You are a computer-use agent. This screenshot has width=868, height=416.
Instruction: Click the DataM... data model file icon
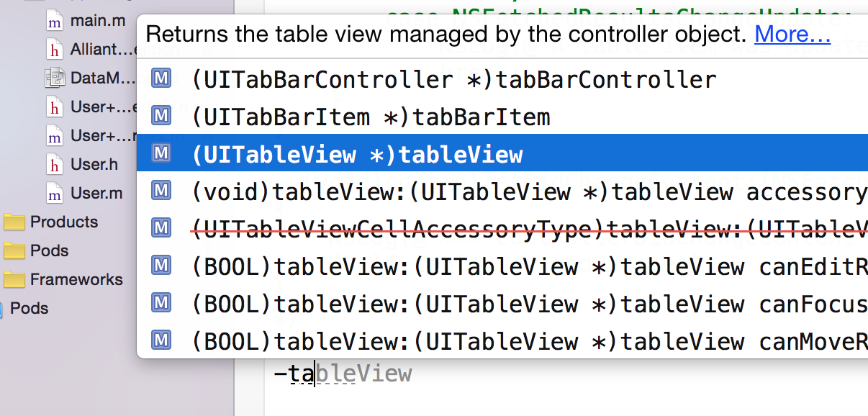click(55, 78)
